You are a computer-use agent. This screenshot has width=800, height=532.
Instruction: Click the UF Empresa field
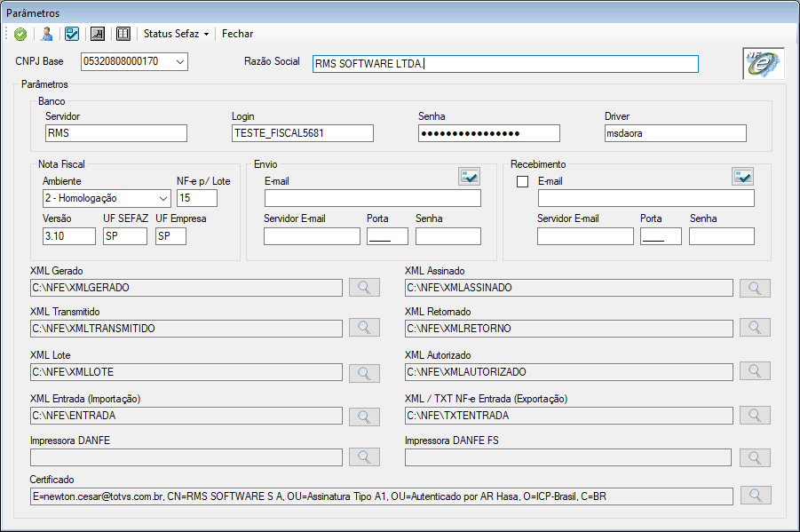(170, 236)
